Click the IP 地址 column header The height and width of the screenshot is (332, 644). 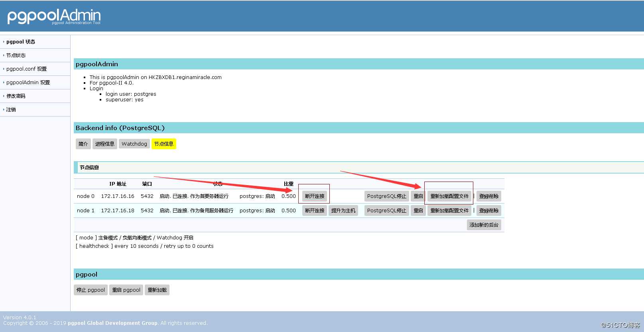118,184
